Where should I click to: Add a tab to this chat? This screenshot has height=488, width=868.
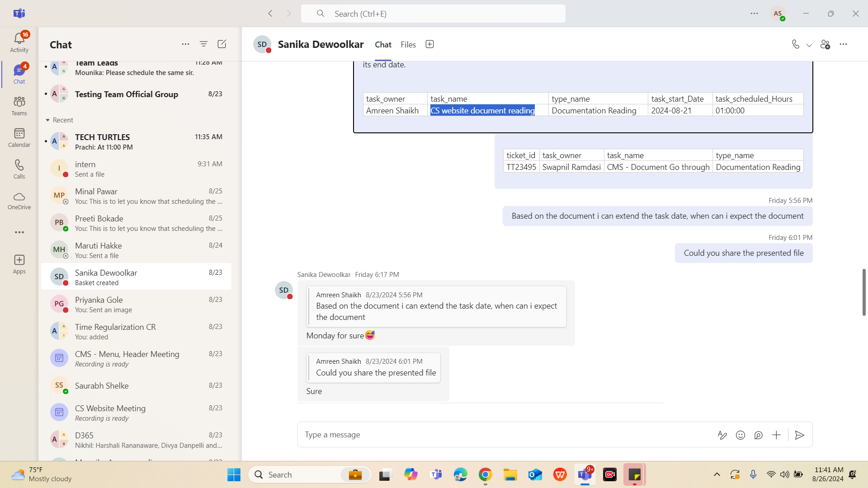click(429, 44)
